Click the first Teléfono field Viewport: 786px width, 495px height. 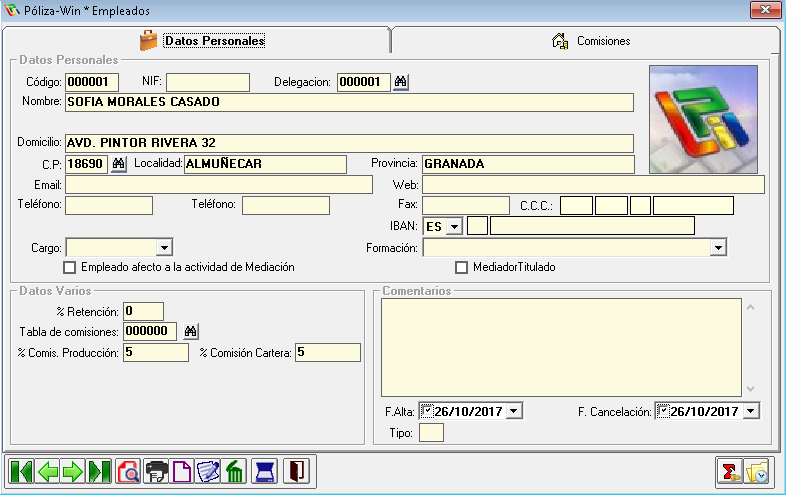point(109,206)
